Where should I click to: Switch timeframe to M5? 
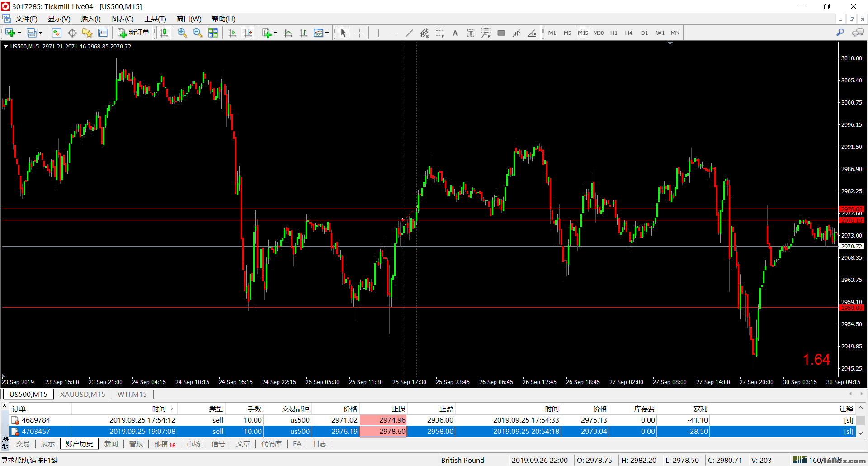(x=567, y=33)
